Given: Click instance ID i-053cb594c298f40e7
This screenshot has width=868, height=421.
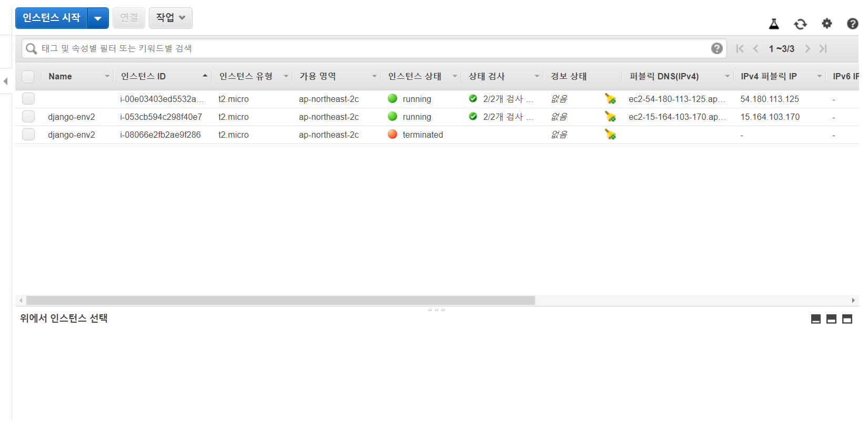Looking at the screenshot, I should pyautogui.click(x=161, y=117).
